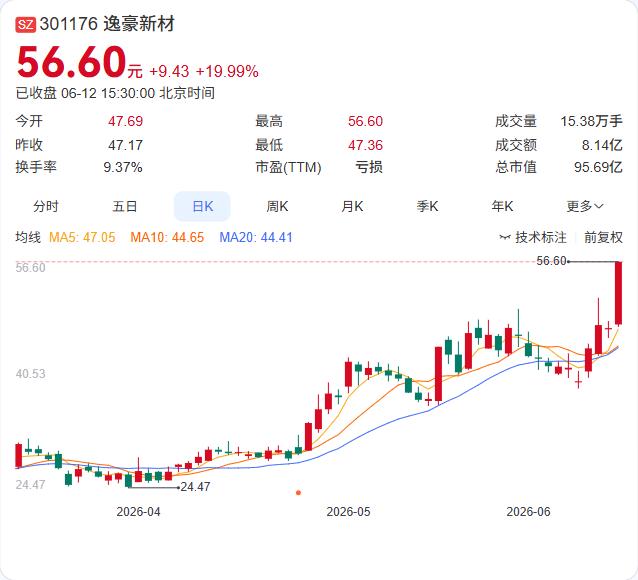Click the MA5: 47.05 indicator label

82,237
